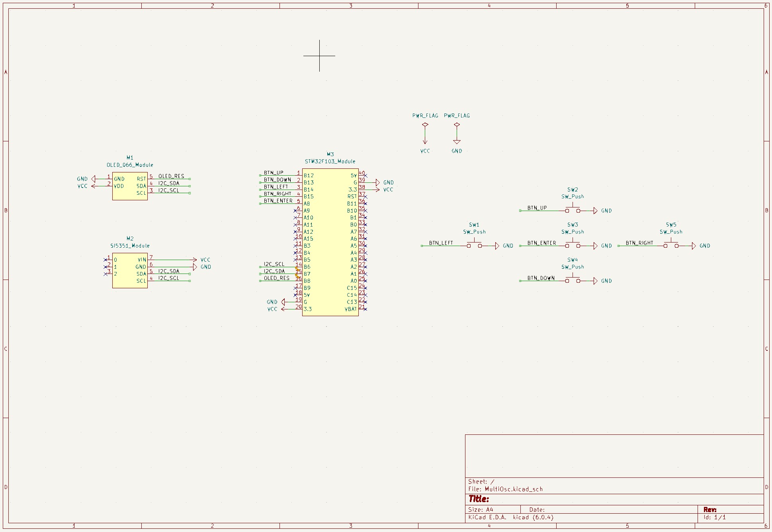
Task: Click the SI5351_Module value text
Action: 130,246
